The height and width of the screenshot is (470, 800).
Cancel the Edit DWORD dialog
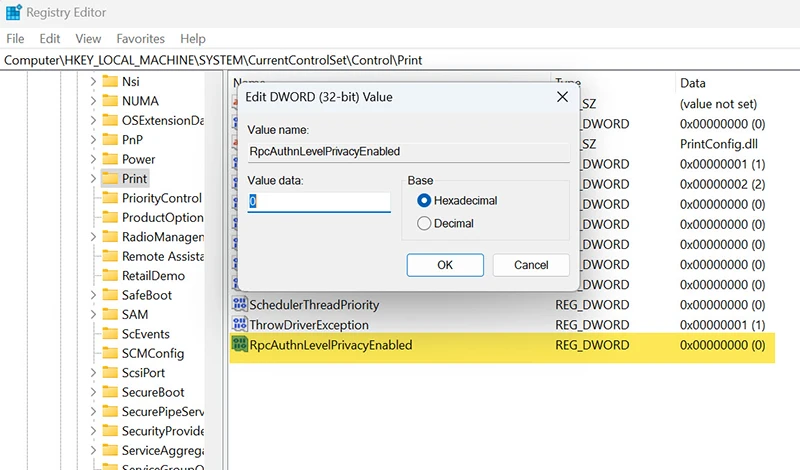(x=531, y=265)
